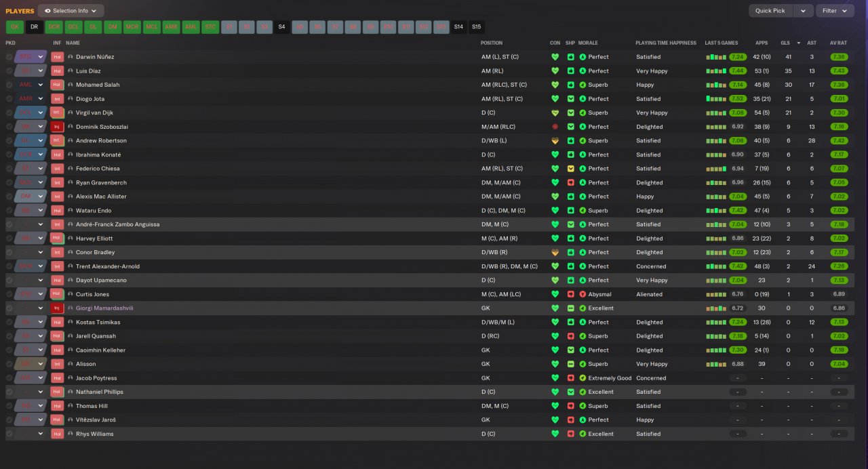
Task: Select the S14 substitute slot
Action: (x=459, y=27)
